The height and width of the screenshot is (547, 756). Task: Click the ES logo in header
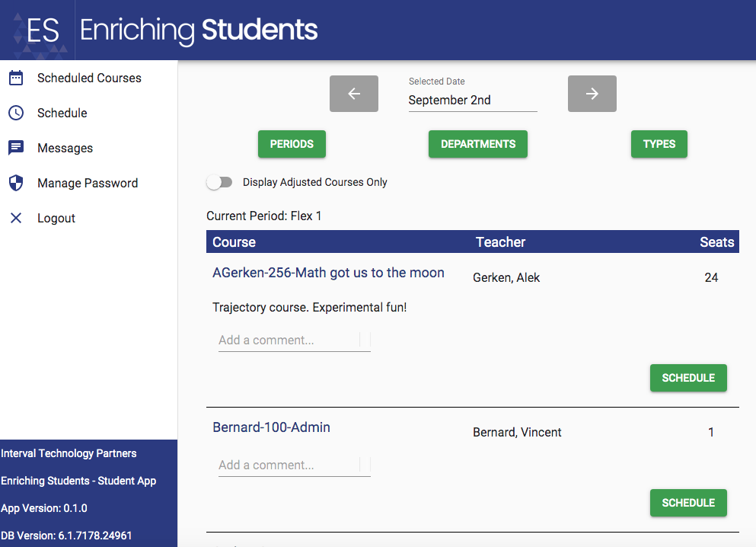[43, 30]
